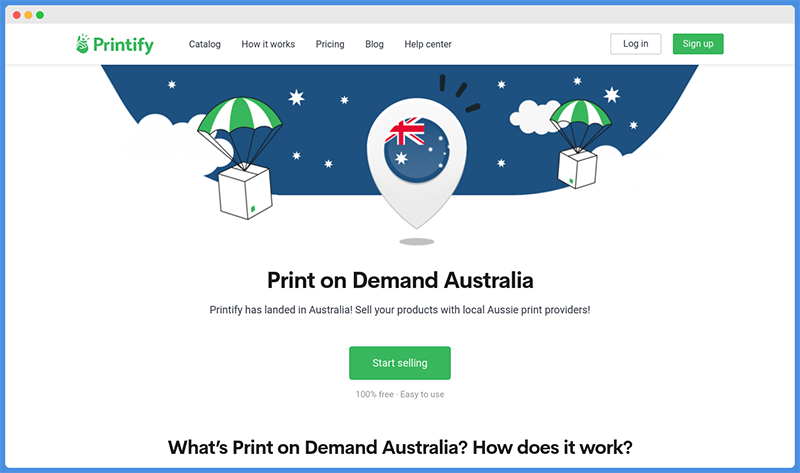Click the Start selling button
This screenshot has width=800, height=473.
399,363
